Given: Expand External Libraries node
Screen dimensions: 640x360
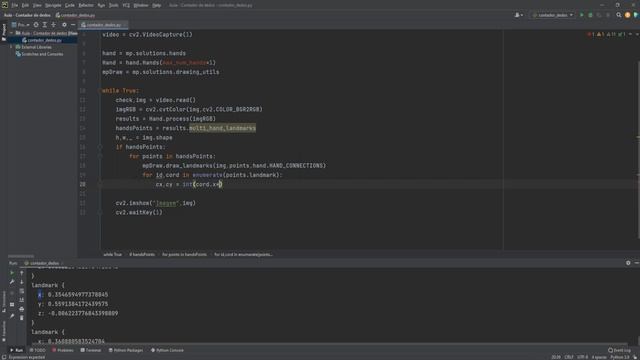Looking at the screenshot, I should [x=12, y=47].
